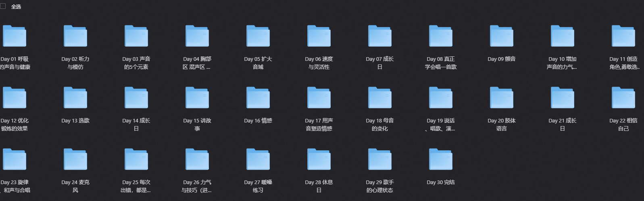644x201 pixels.
Task: Click the Day 20 肢体语言 folder name
Action: click(x=502, y=124)
